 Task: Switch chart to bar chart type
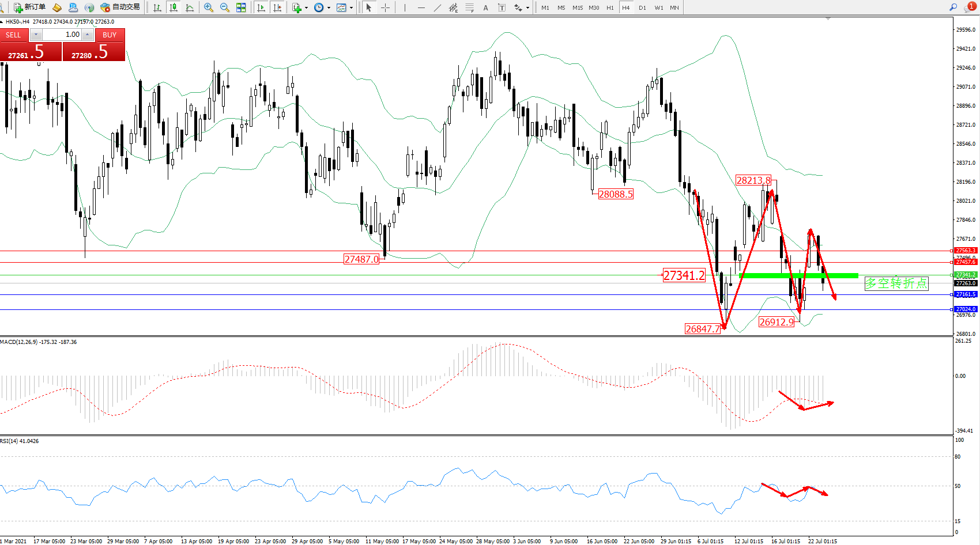pos(157,7)
